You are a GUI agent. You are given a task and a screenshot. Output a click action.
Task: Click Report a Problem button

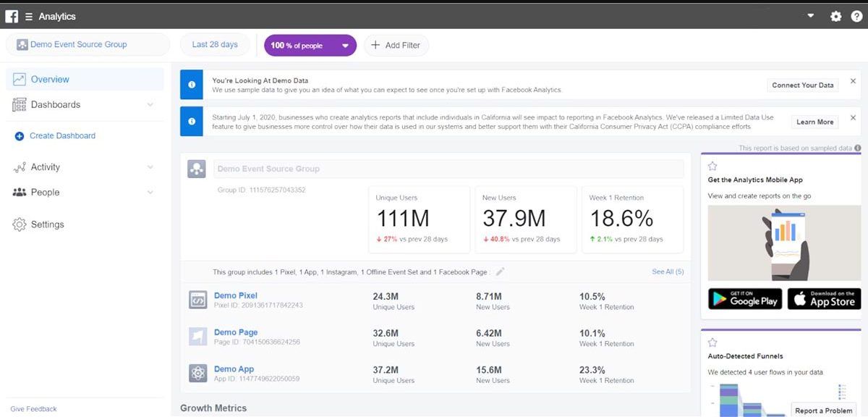824,410
